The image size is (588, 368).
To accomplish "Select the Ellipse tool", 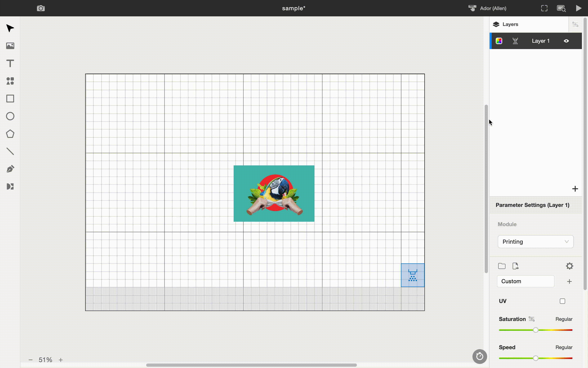I will (10, 116).
